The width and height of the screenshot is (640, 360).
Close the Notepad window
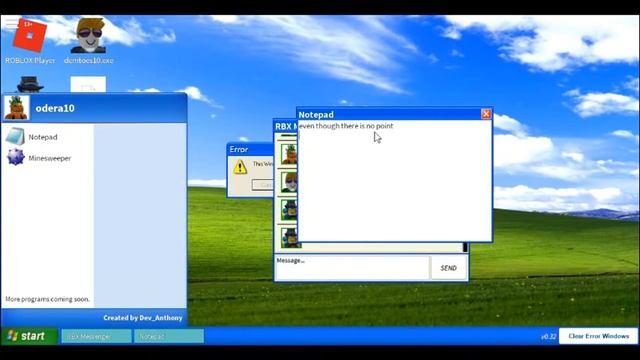[x=486, y=114]
